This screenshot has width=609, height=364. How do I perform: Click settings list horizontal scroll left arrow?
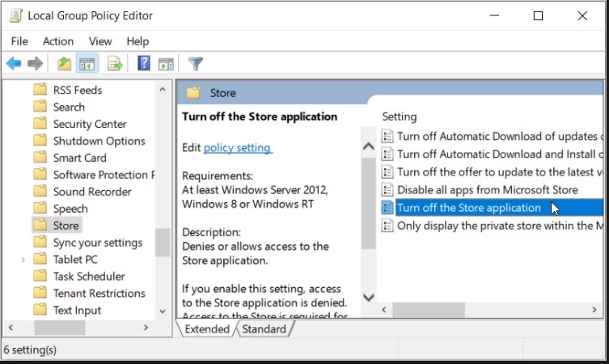384,310
